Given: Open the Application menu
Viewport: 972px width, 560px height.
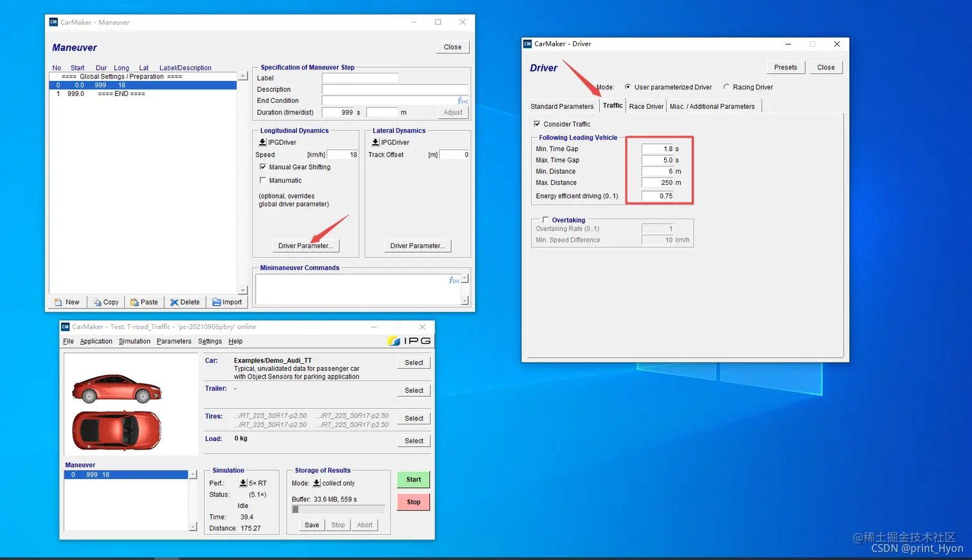Looking at the screenshot, I should click(96, 341).
